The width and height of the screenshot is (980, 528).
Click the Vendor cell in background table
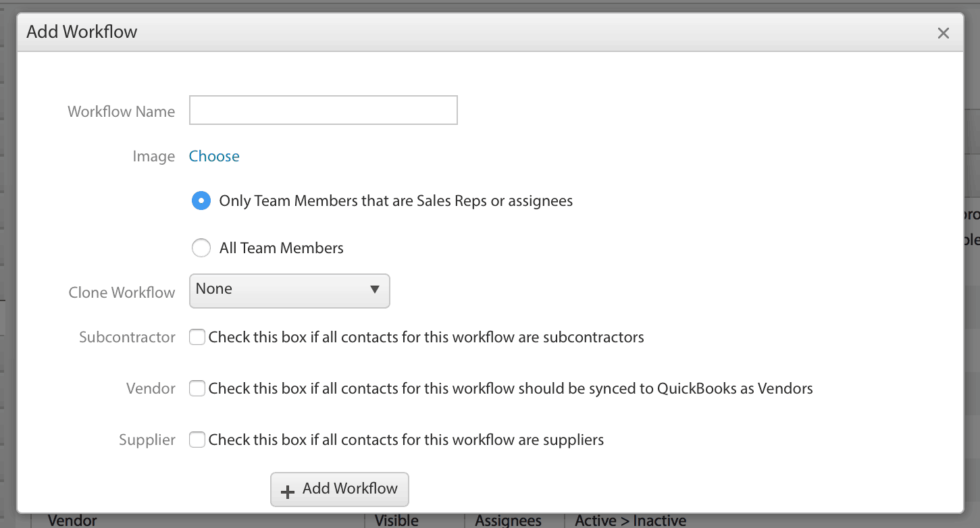point(72,521)
